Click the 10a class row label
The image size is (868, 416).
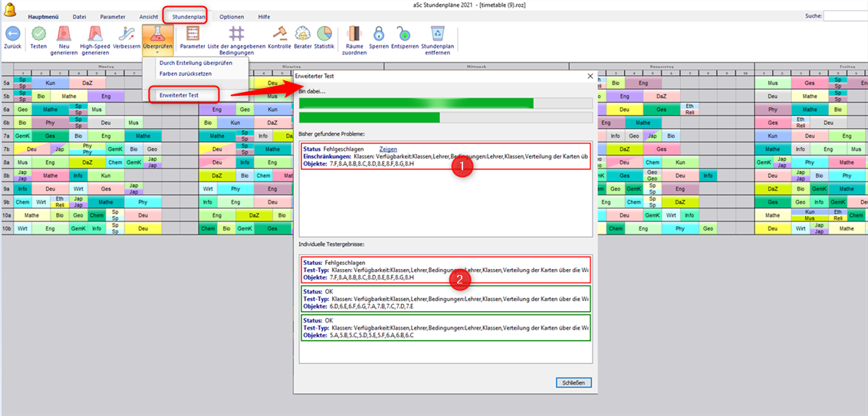click(x=7, y=215)
